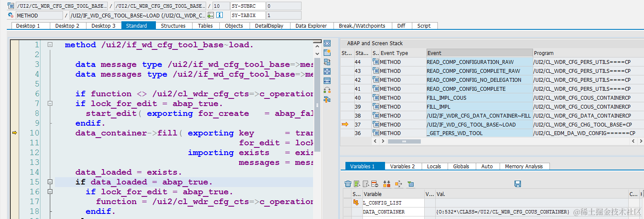Click the export arrow icon in the Variables toolbar

[x=399, y=184]
